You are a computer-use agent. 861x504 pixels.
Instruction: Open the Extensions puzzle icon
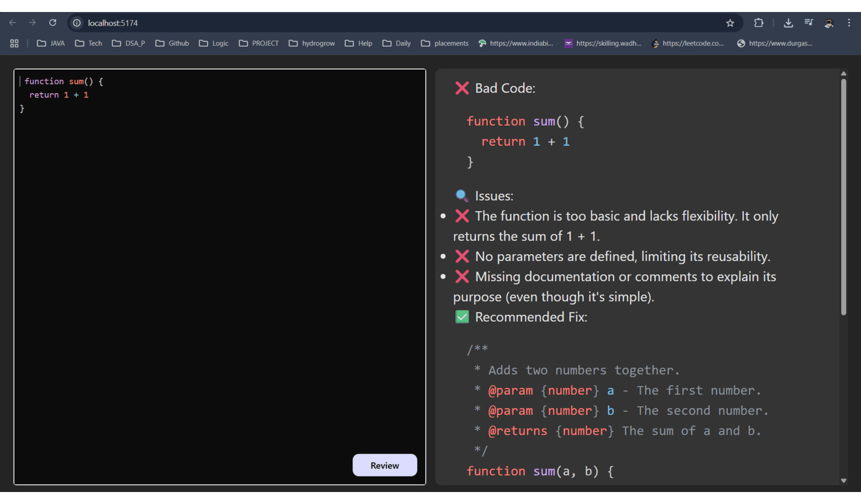(759, 23)
